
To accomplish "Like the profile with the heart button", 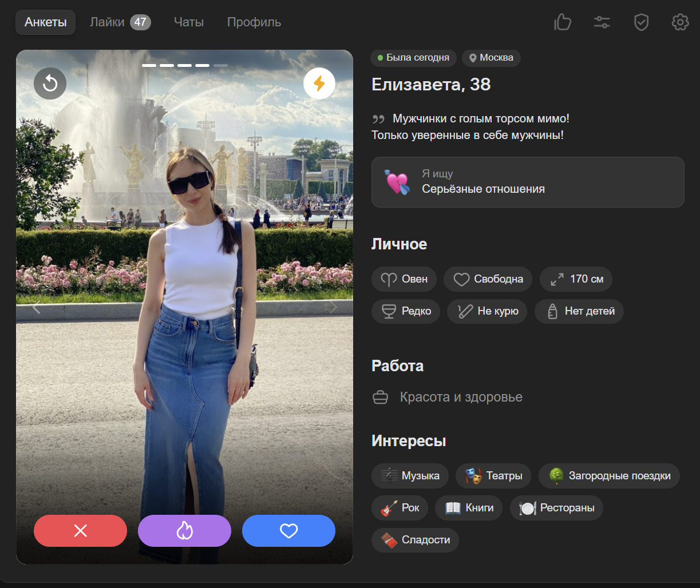I will pos(288,531).
